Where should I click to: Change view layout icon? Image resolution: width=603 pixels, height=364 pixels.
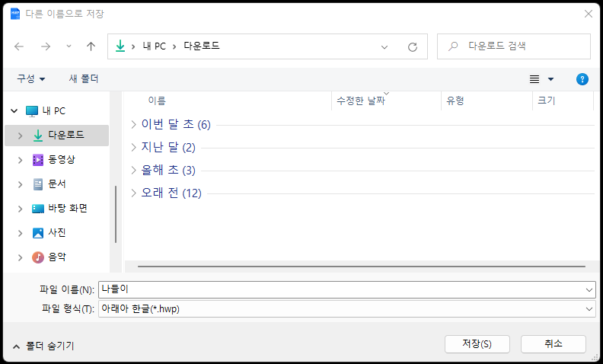[534, 79]
